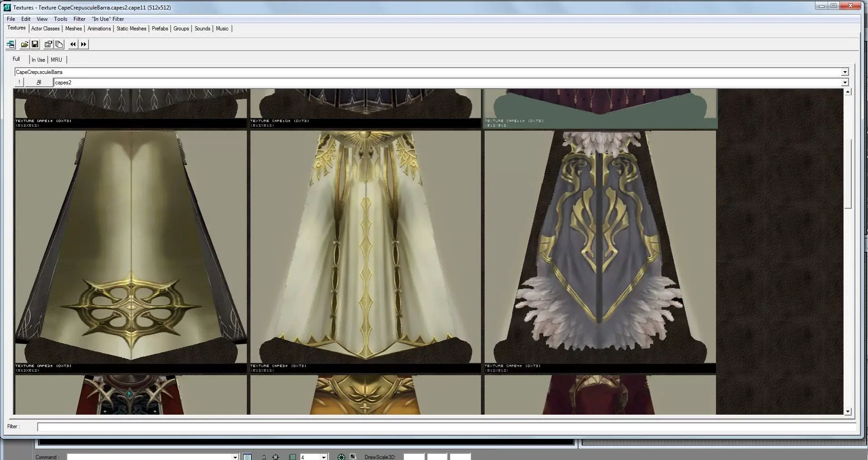Screen dimensions: 868x460
Task: Select the Cape3 white gold texture thumbnail
Action: click(x=365, y=247)
